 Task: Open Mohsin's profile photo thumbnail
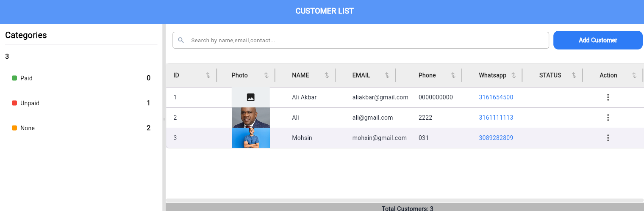(x=250, y=138)
